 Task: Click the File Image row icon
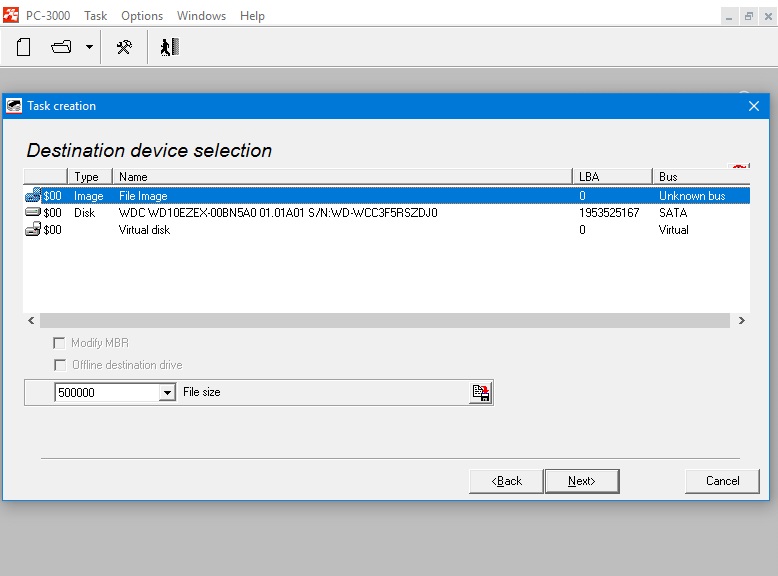click(33, 196)
